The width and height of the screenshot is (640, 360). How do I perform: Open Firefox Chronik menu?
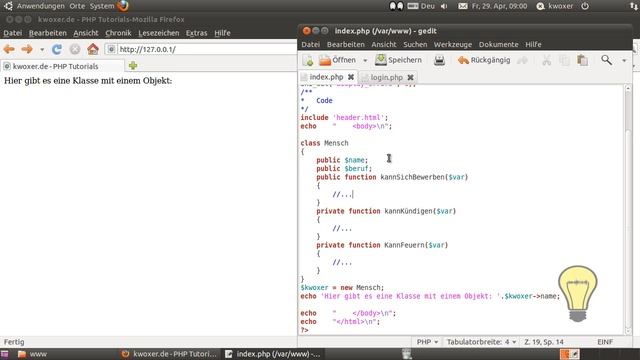coord(118,33)
